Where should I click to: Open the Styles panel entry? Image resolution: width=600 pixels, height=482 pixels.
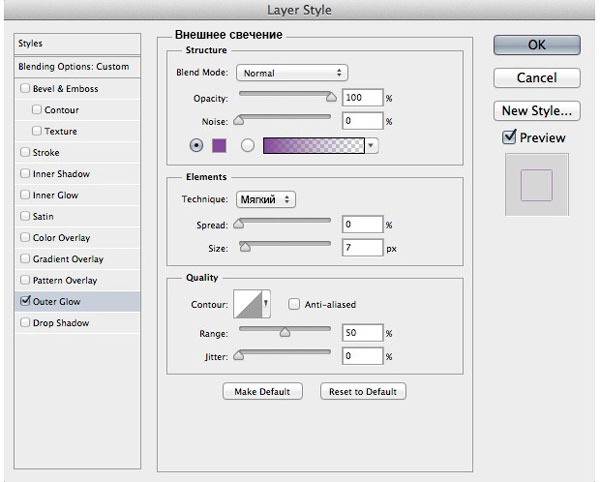(77, 43)
